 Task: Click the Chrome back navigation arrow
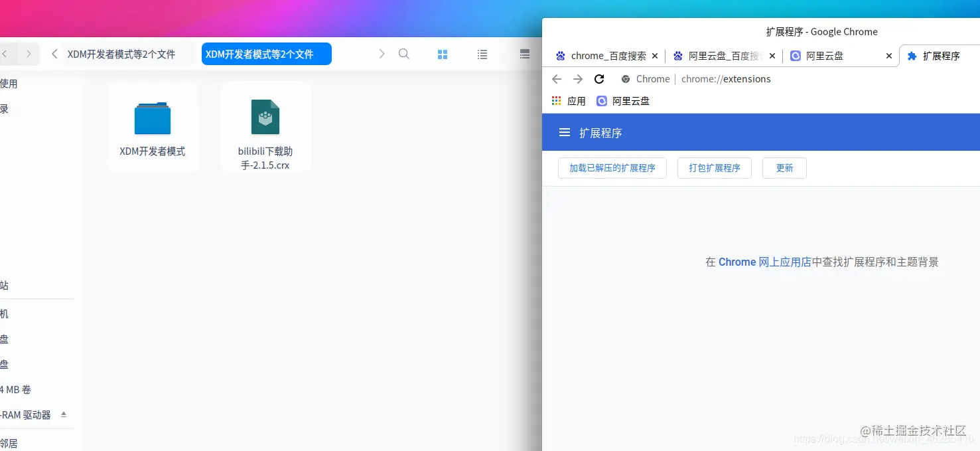click(556, 78)
